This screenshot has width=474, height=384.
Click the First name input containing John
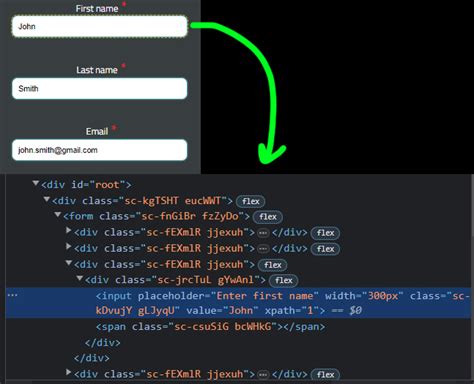[x=100, y=26]
